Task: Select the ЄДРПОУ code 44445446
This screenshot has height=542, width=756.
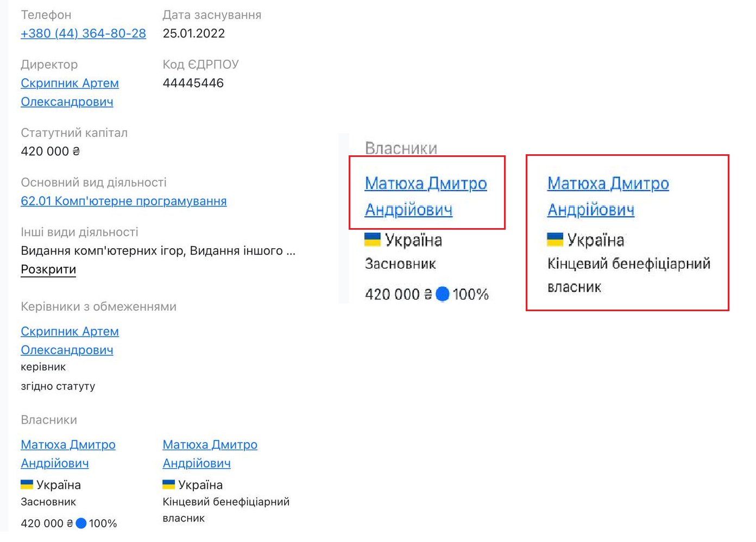Action: tap(193, 83)
